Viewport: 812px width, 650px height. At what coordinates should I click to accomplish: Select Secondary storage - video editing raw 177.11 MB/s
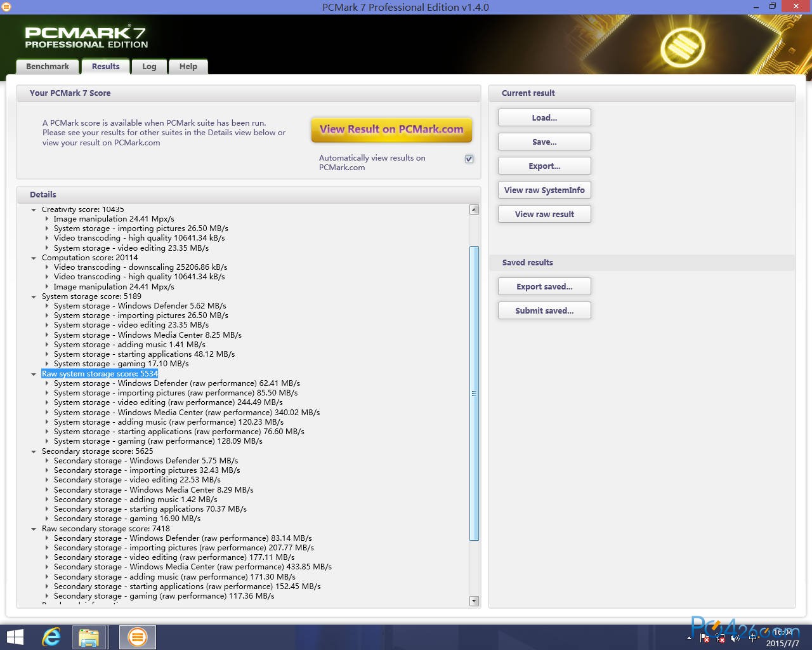[174, 557]
